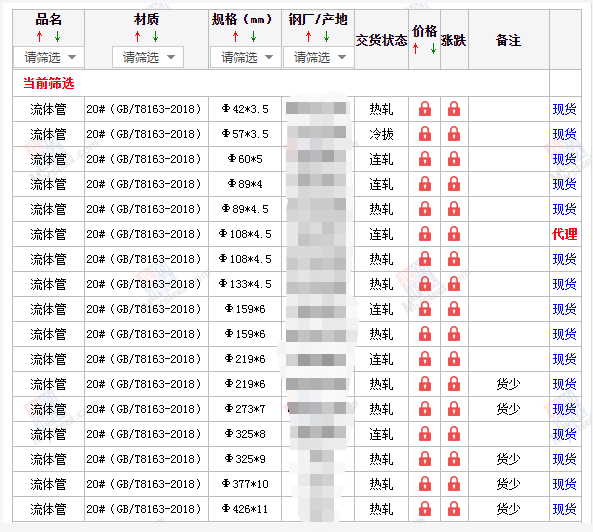Click price lock icon in Φ42*3.5 row

(425, 109)
